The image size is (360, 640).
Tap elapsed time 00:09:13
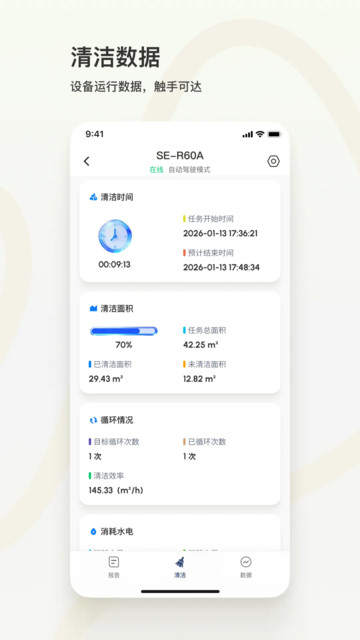click(114, 264)
